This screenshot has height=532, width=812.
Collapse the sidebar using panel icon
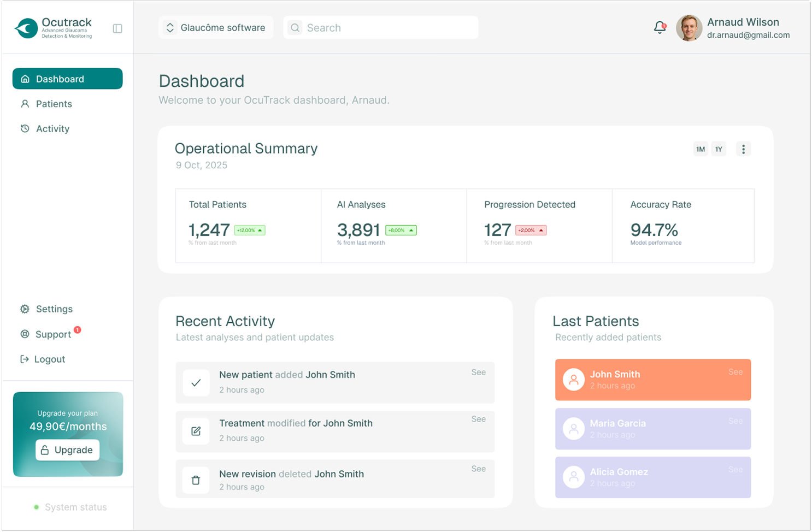coord(117,28)
